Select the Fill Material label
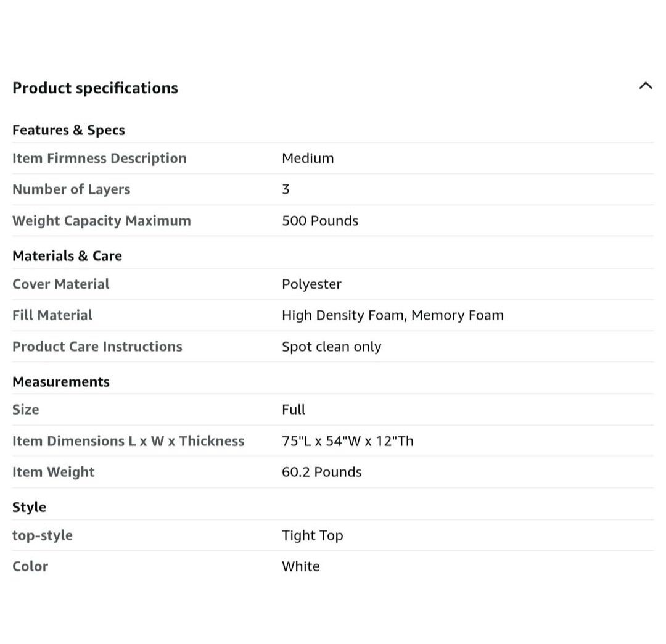 tap(52, 315)
